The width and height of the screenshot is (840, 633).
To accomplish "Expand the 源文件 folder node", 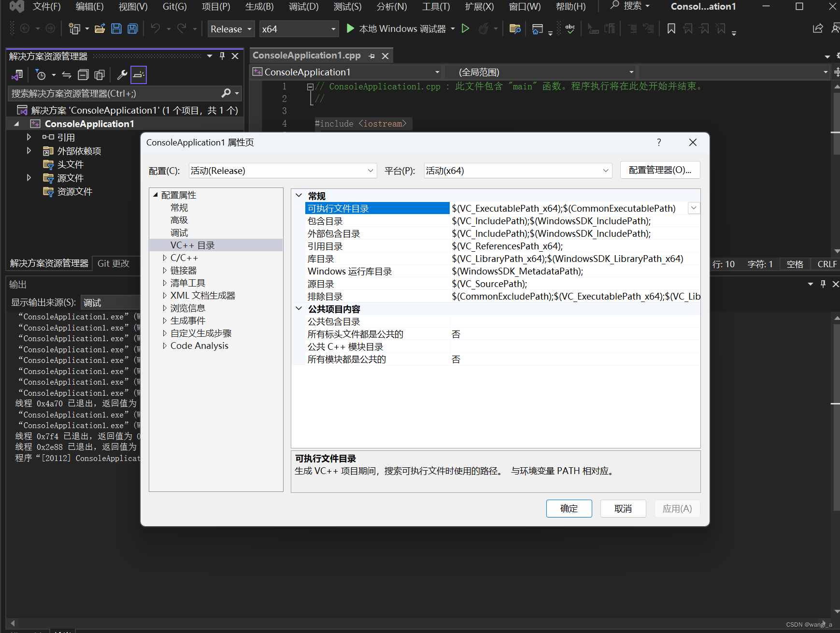I will click(x=29, y=178).
